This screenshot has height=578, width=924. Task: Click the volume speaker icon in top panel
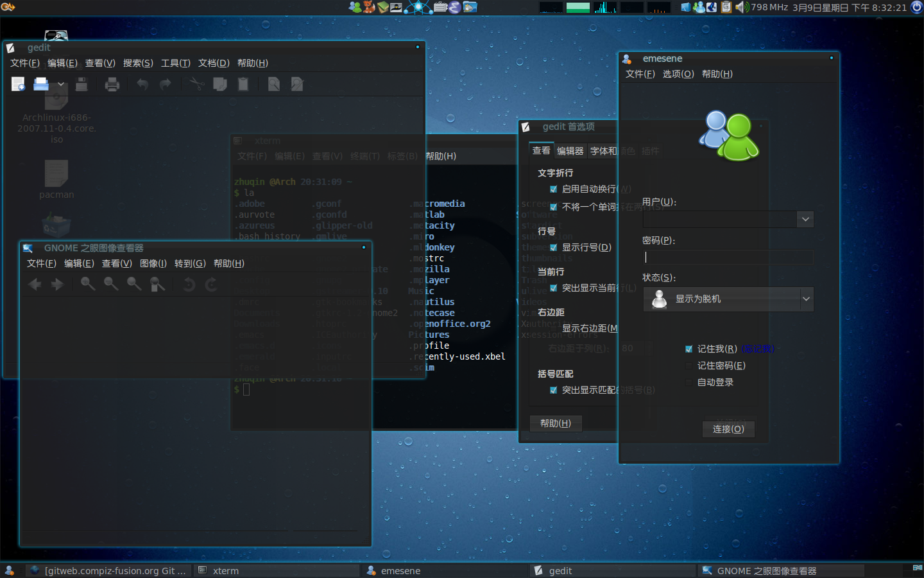(742, 7)
